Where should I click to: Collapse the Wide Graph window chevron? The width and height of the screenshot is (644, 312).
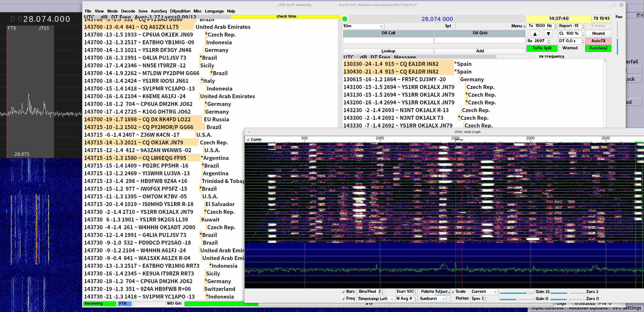point(249,132)
